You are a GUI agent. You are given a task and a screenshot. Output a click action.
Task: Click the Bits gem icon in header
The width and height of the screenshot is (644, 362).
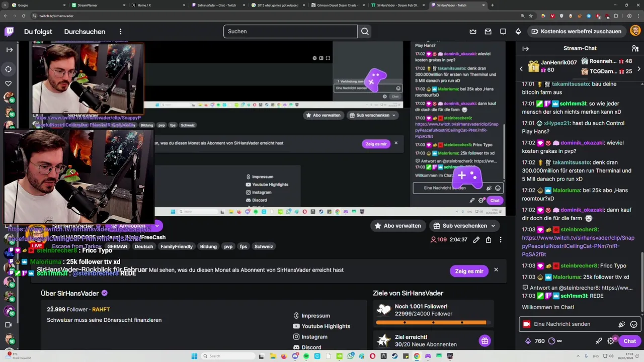click(x=518, y=32)
